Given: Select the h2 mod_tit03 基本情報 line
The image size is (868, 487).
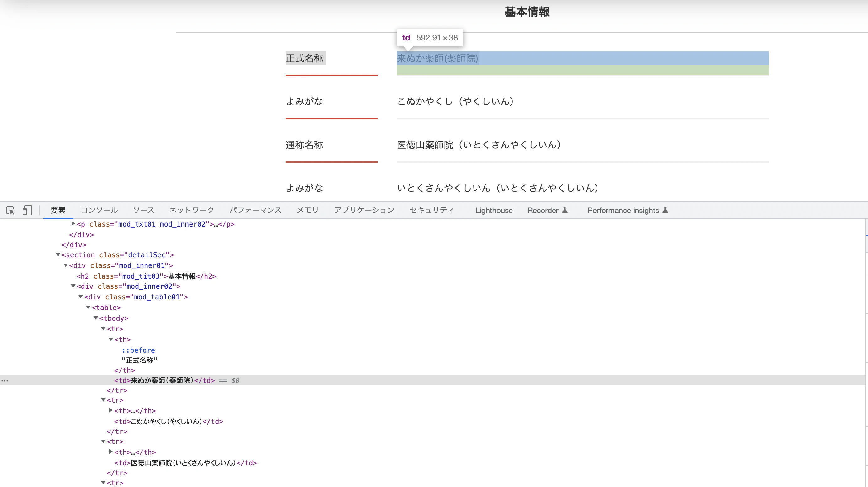Looking at the screenshot, I should pyautogui.click(x=146, y=276).
